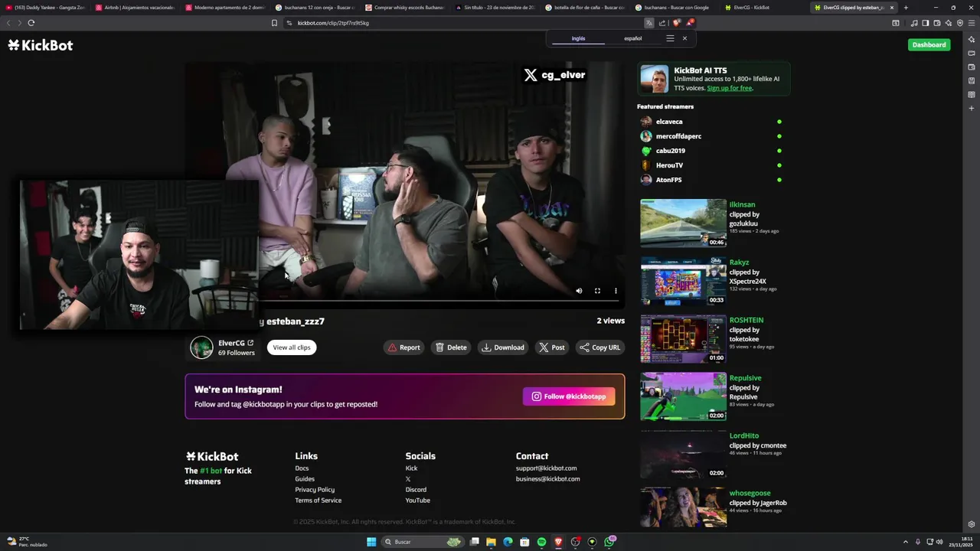Click the ElverCG profile avatar

[x=201, y=347]
